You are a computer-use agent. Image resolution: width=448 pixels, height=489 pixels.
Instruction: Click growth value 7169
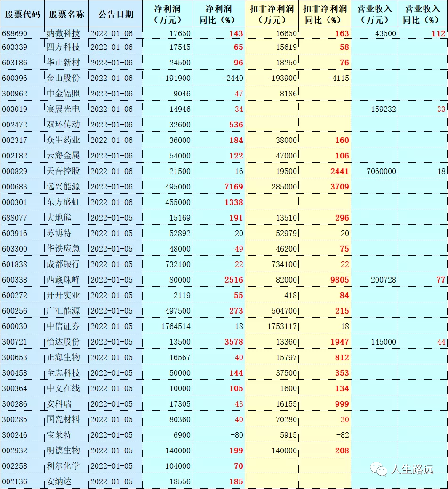[x=218, y=187]
